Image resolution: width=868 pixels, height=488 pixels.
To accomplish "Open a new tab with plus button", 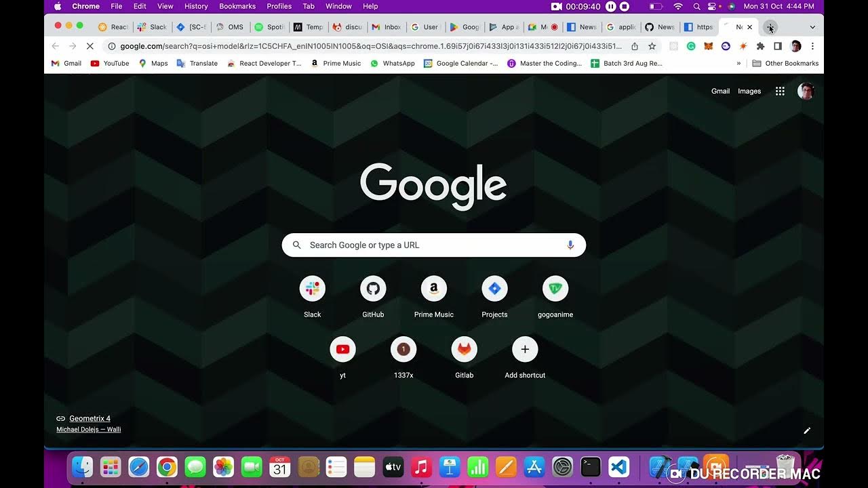I will 770,27.
